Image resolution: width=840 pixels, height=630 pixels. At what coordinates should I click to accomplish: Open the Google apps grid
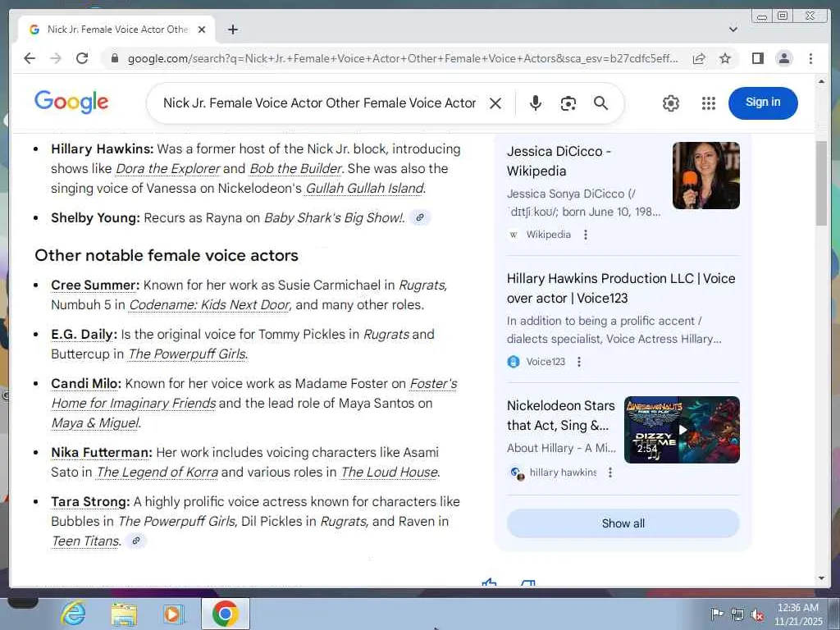[708, 103]
